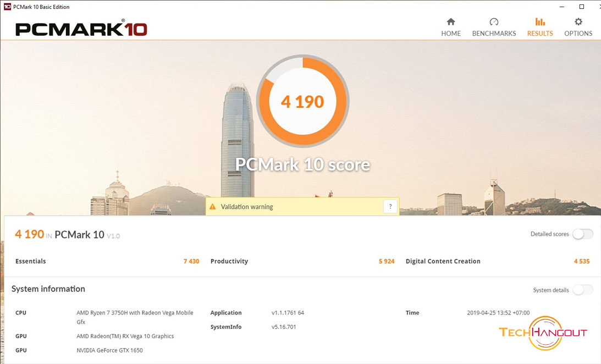Click the Time field label

pos(412,313)
